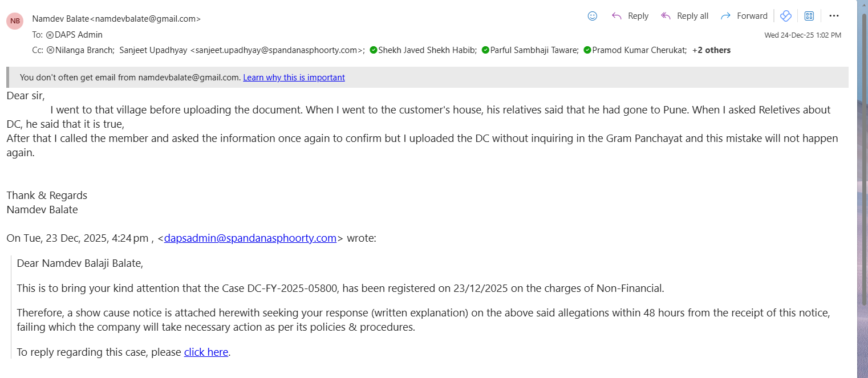Follow the "click here" reply link
Image resolution: width=868 pixels, height=378 pixels.
coord(206,352)
